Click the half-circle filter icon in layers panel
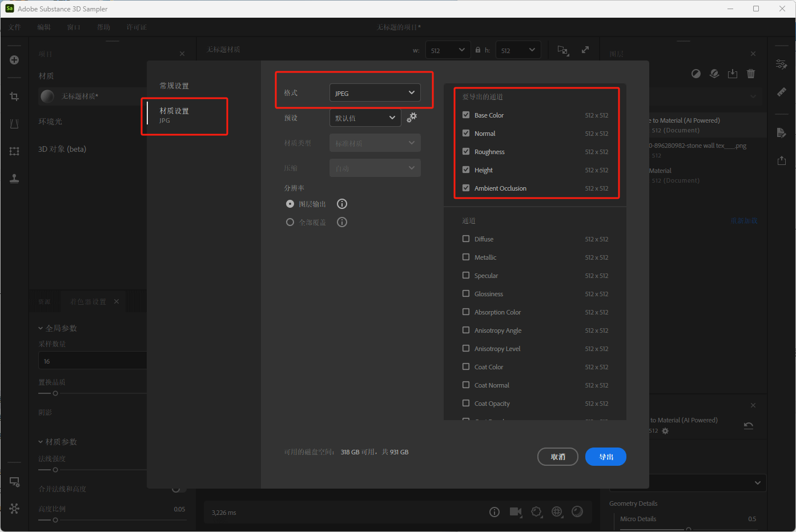This screenshot has height=532, width=796. 696,74
